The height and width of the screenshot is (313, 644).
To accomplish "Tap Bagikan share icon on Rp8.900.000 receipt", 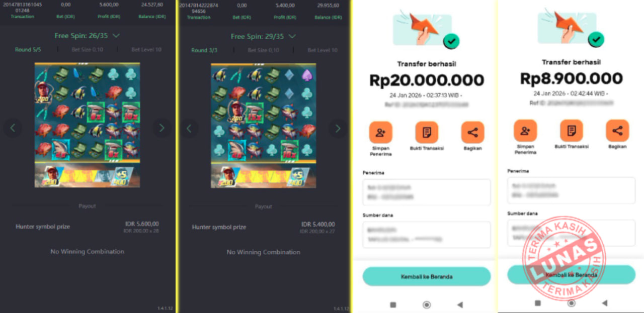I will (x=617, y=131).
